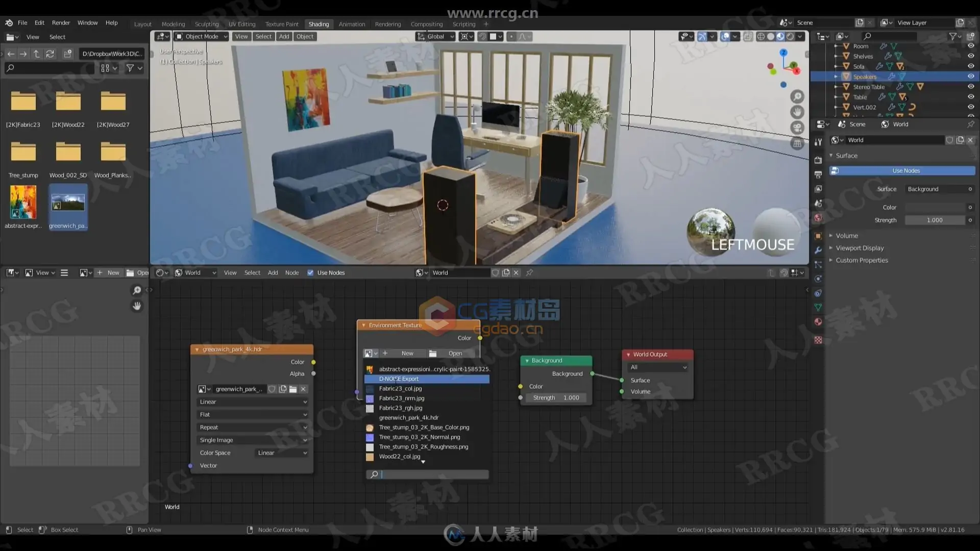
Task: Click the viewport zoom magnifier icon
Action: click(797, 96)
